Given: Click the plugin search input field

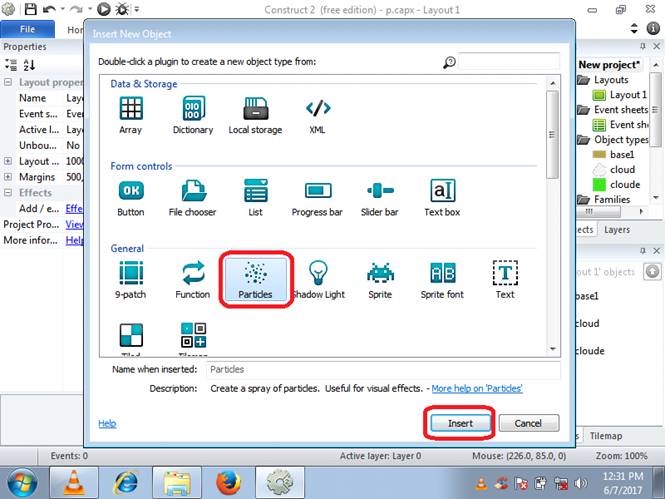Looking at the screenshot, I should pyautogui.click(x=509, y=62).
